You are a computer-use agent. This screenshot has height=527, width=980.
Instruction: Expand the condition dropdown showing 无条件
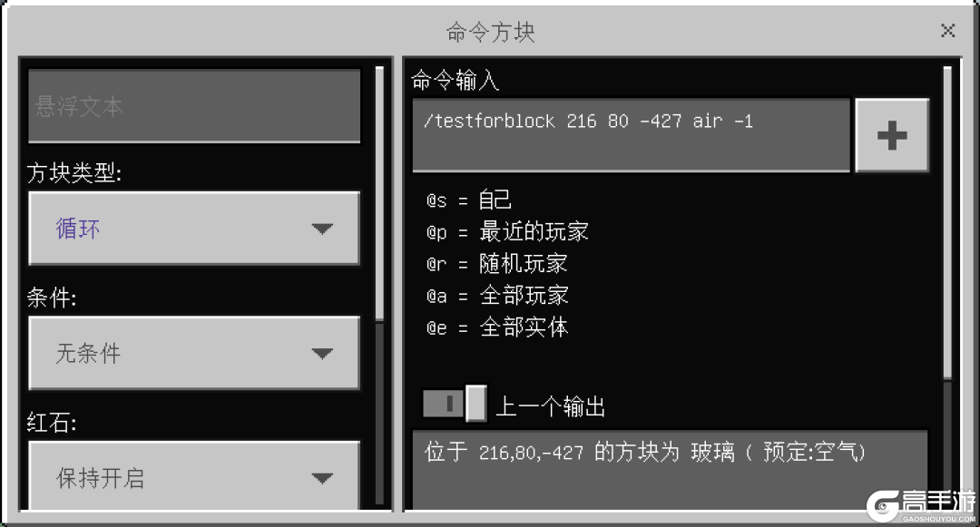pyautogui.click(x=194, y=354)
